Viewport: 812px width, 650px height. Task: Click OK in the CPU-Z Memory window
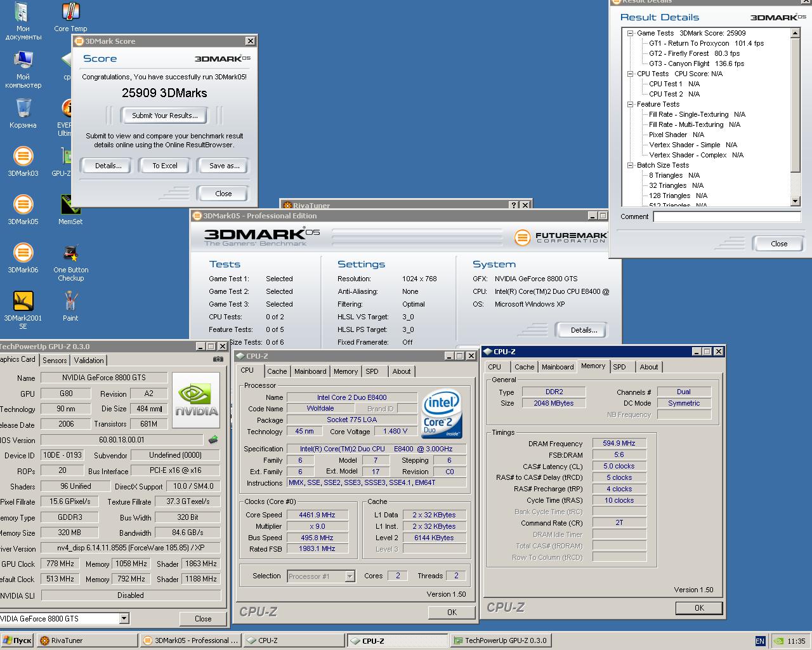pyautogui.click(x=699, y=608)
